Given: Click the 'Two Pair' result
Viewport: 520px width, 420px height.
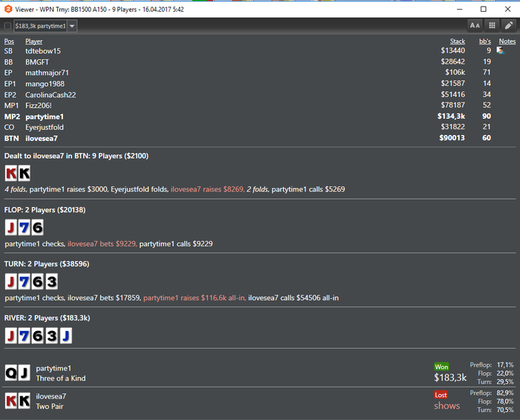Looking at the screenshot, I should pos(50,407).
